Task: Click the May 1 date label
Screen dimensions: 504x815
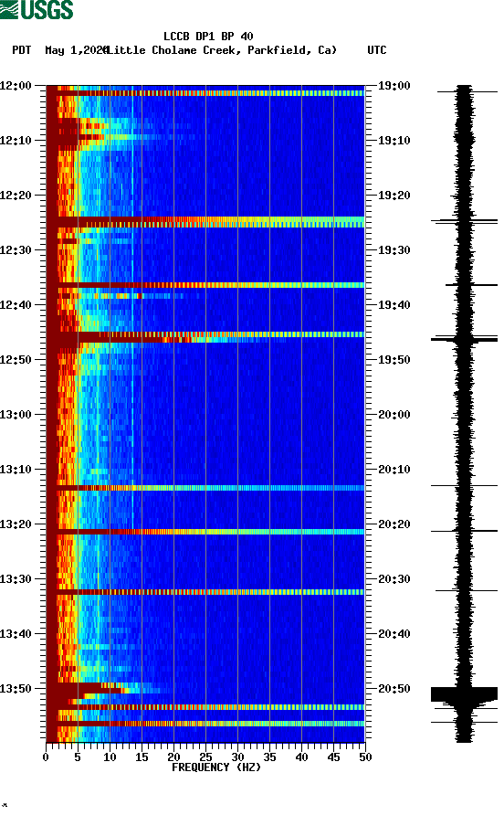Action: (77, 50)
